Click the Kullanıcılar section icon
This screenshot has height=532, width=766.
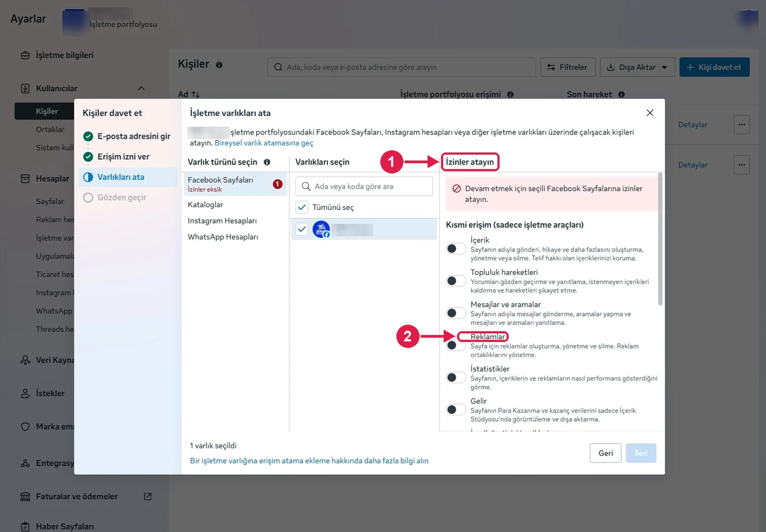coord(25,89)
